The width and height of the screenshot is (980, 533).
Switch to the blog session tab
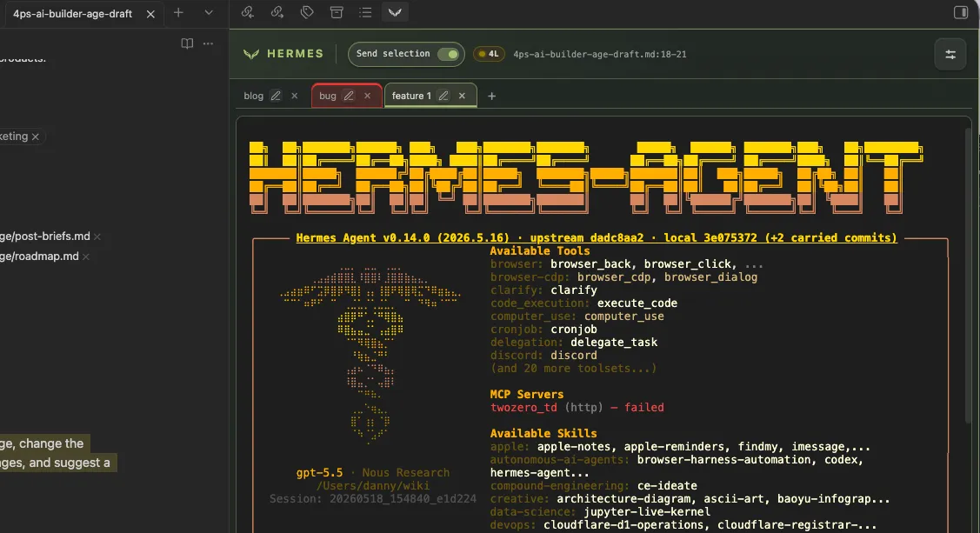coord(253,96)
